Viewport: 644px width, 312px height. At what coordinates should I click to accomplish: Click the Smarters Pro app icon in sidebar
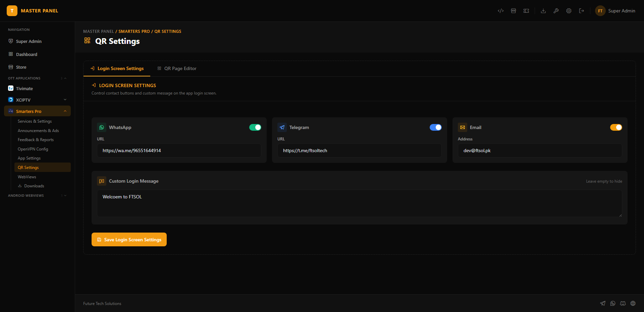coord(11,111)
